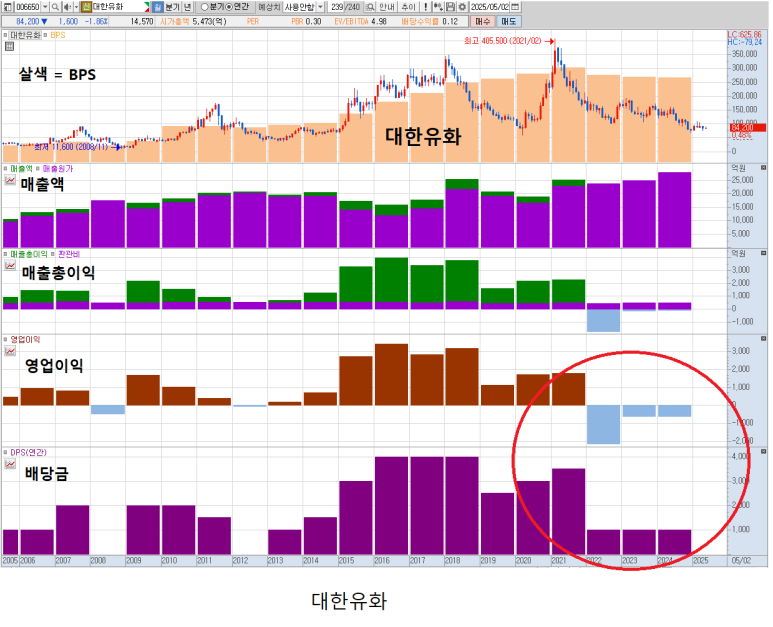773x627 pixels.
Task: Click the volume value 14,570
Action: click(142, 22)
